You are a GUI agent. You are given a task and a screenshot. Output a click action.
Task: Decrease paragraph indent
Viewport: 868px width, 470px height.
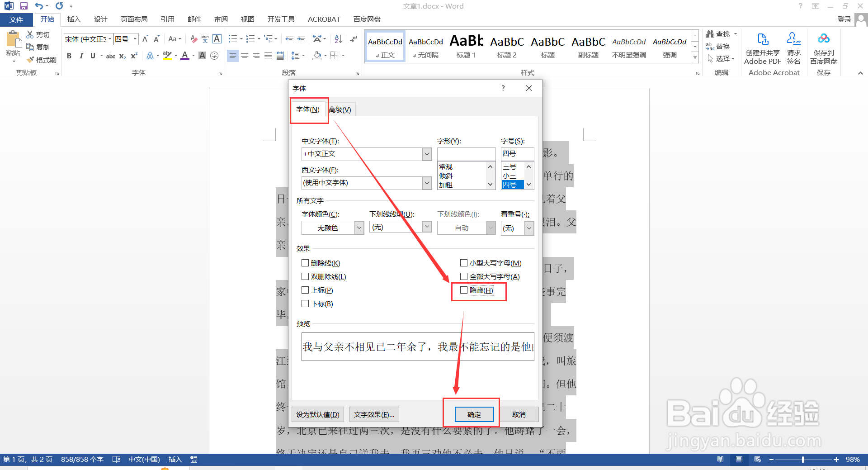pyautogui.click(x=289, y=39)
